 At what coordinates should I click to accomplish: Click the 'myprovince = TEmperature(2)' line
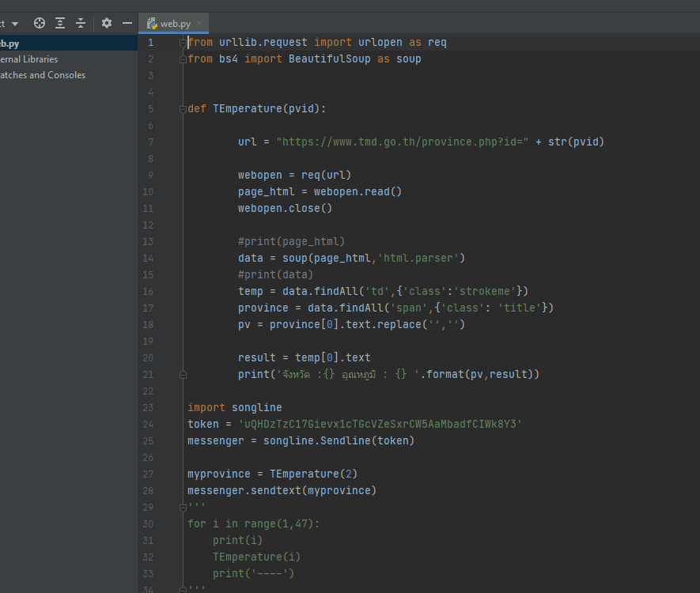pyautogui.click(x=272, y=474)
